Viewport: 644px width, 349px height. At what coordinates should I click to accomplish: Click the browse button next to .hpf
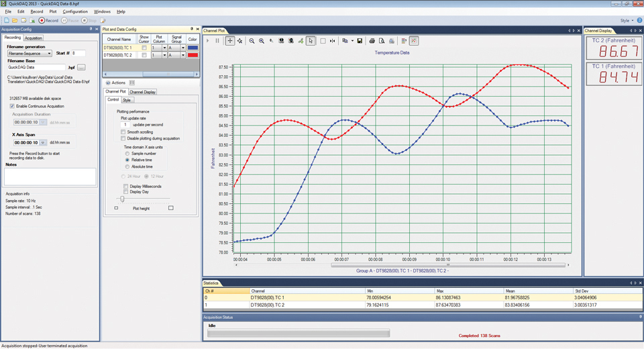pos(81,68)
